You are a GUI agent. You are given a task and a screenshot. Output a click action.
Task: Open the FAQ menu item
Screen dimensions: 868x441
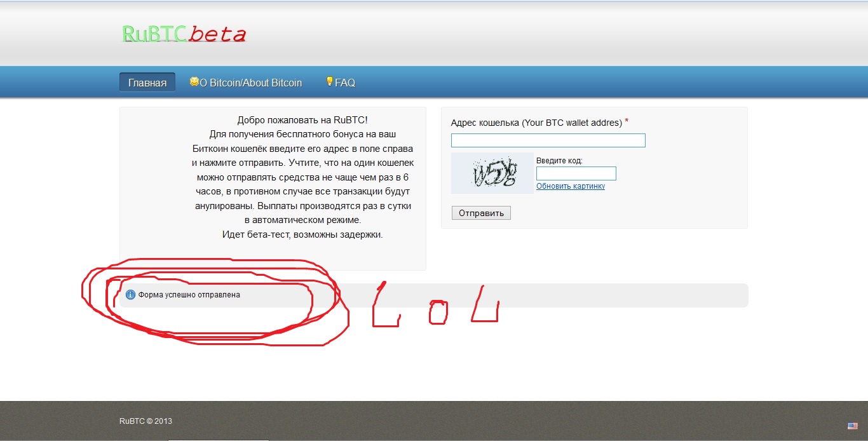pyautogui.click(x=345, y=83)
